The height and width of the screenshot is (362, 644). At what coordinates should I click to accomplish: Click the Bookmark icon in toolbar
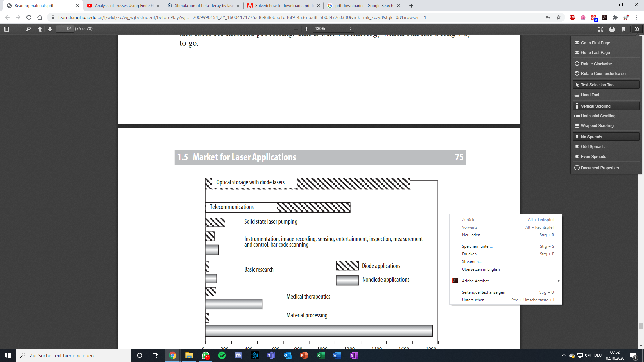624,29
